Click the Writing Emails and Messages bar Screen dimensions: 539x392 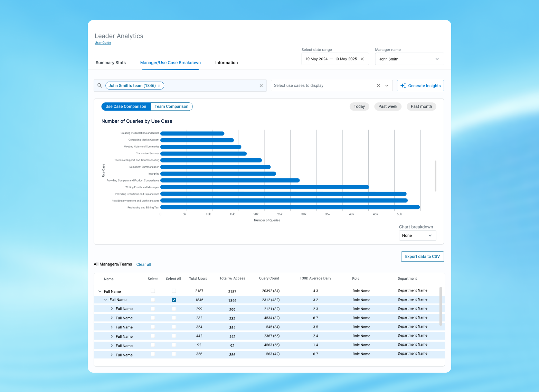pyautogui.click(x=265, y=187)
